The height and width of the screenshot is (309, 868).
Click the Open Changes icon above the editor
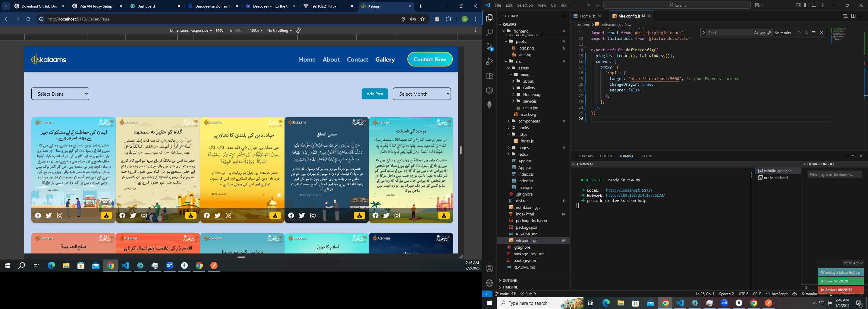click(845, 16)
